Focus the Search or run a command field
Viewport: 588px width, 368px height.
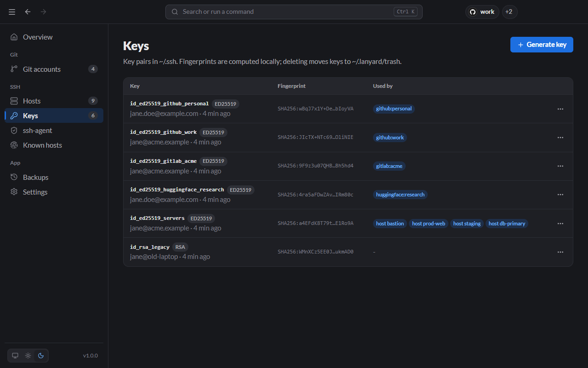point(294,12)
